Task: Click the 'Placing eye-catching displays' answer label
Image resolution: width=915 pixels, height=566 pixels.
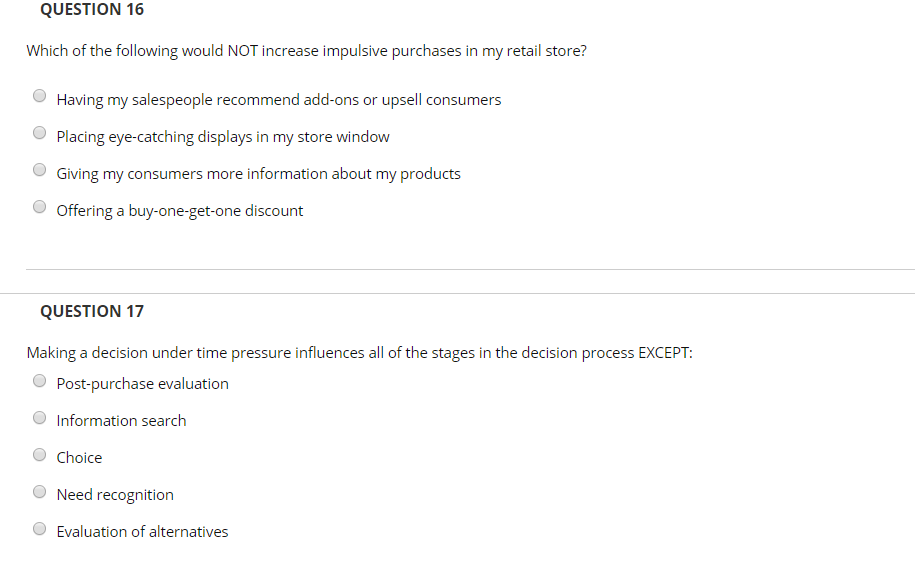Action: point(223,137)
